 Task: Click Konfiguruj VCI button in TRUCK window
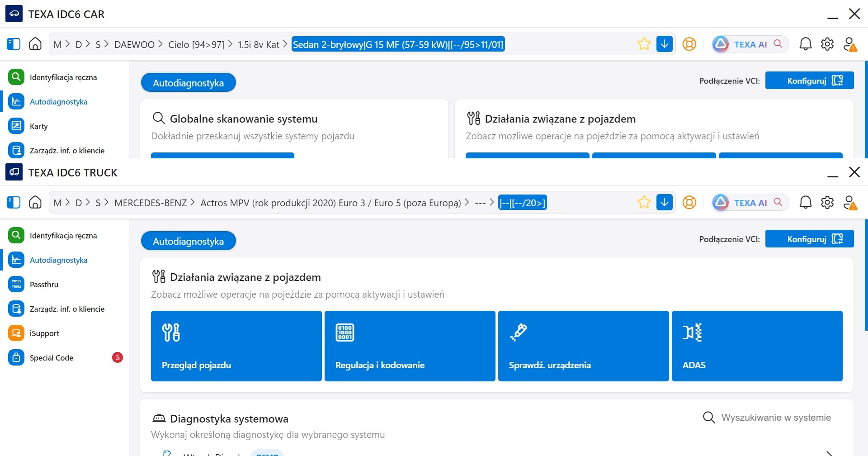pyautogui.click(x=809, y=239)
